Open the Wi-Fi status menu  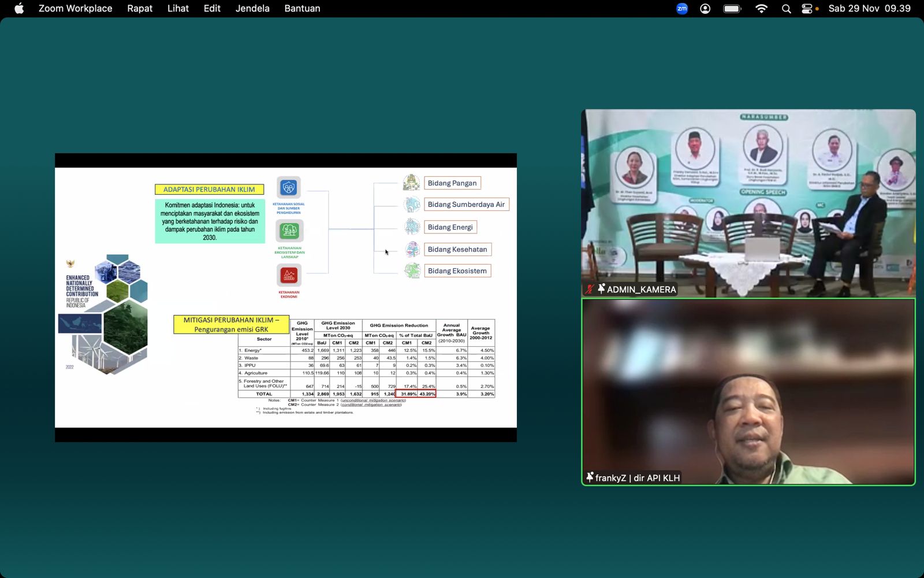pos(761,9)
